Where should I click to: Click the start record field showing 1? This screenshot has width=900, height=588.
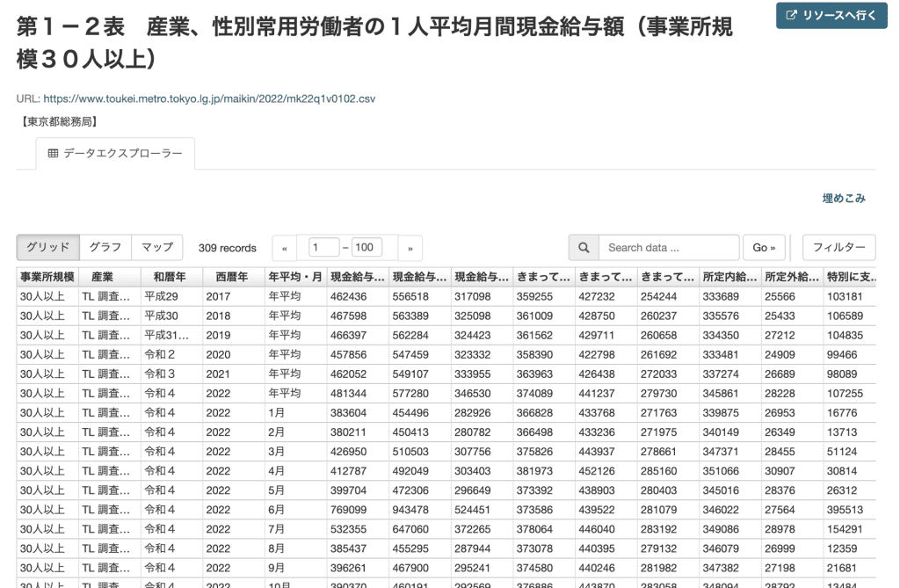click(x=323, y=248)
